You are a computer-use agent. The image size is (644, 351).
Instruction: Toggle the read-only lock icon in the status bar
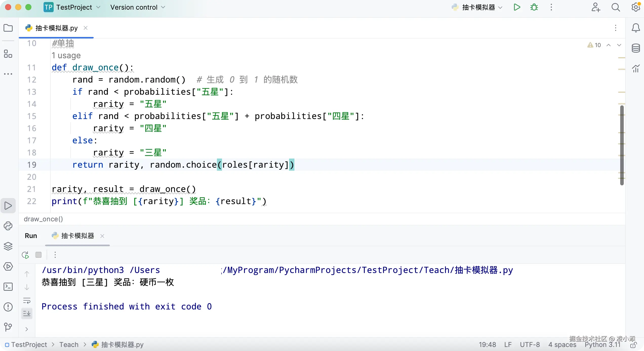(634, 345)
